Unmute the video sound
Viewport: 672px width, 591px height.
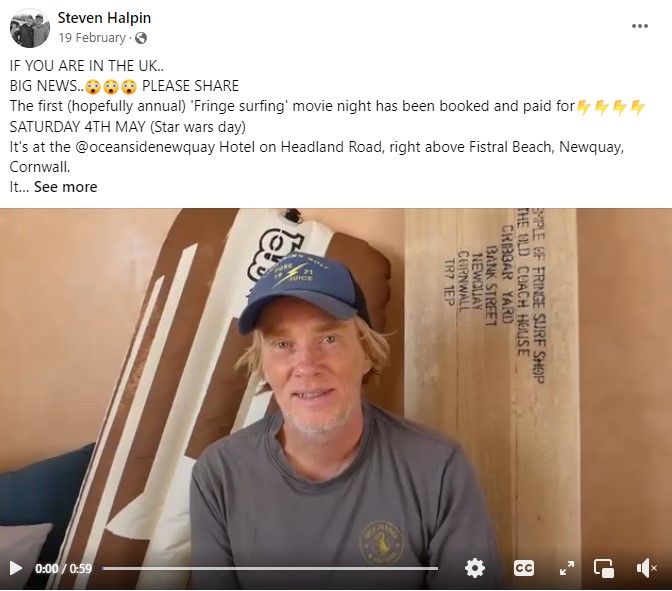coord(647,568)
